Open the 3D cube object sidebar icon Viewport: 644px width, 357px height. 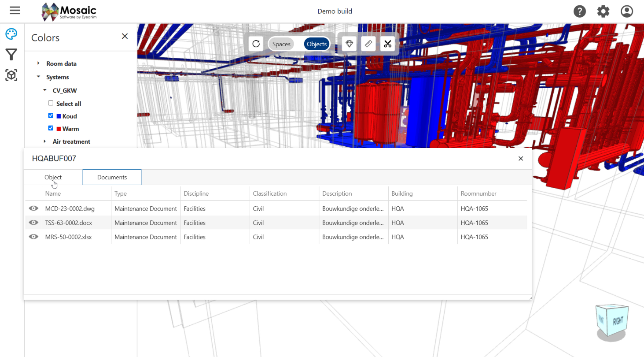tap(11, 75)
